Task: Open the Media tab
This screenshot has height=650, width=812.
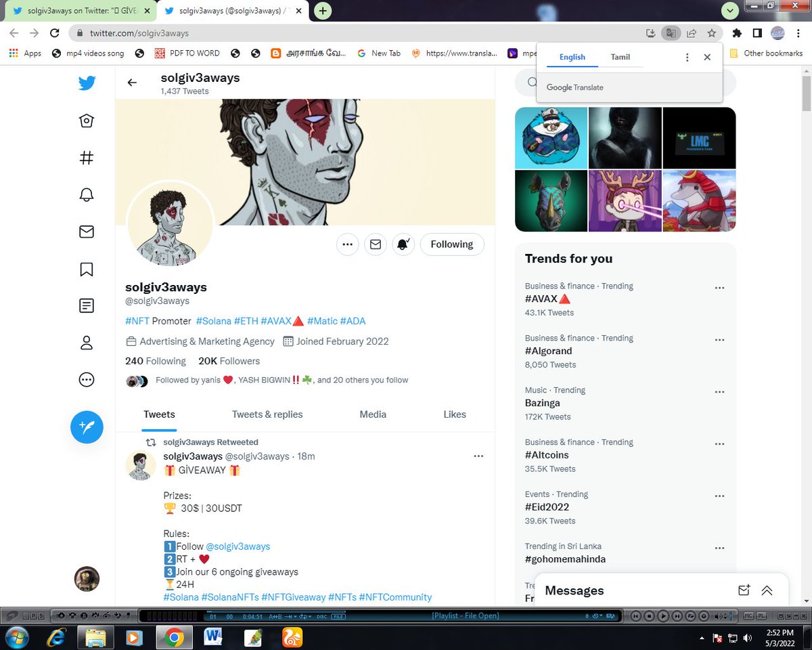Action: (373, 414)
